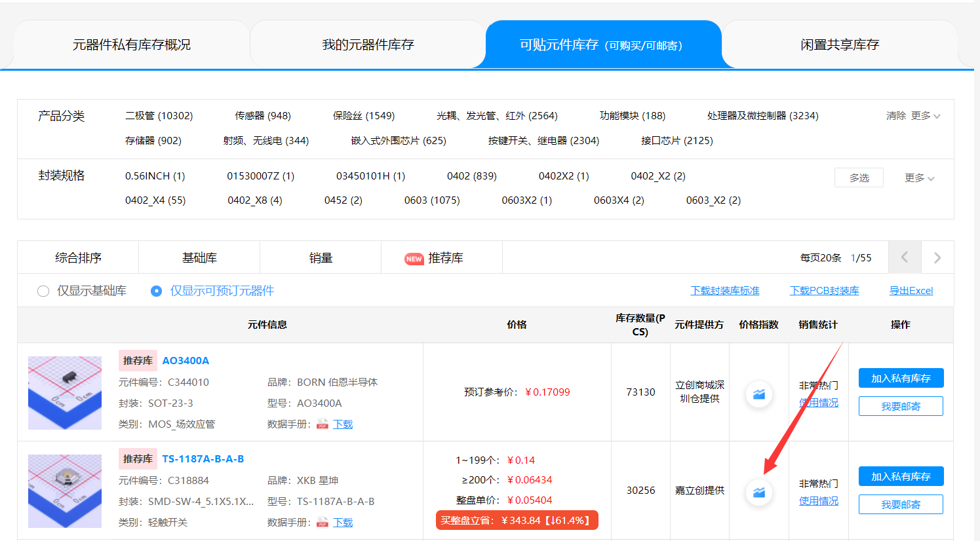Click the NEW badge beside 推荐库
Screen dimensions: 980x541
point(414,259)
